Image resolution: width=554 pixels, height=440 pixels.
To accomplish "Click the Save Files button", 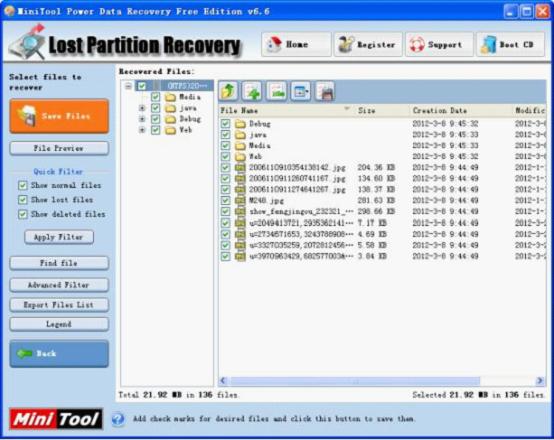I will coord(59,116).
